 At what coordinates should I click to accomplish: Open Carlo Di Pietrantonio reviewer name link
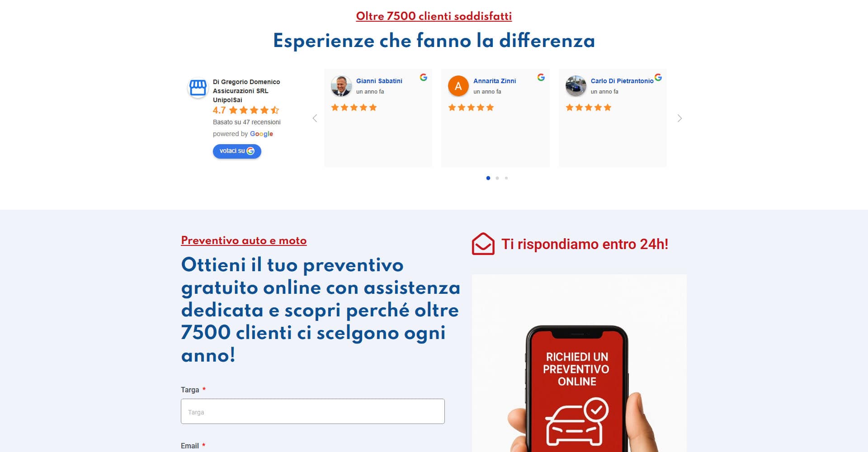click(x=622, y=81)
